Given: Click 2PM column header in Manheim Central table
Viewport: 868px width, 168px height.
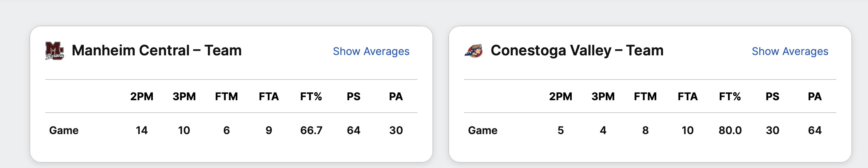Looking at the screenshot, I should 142,96.
